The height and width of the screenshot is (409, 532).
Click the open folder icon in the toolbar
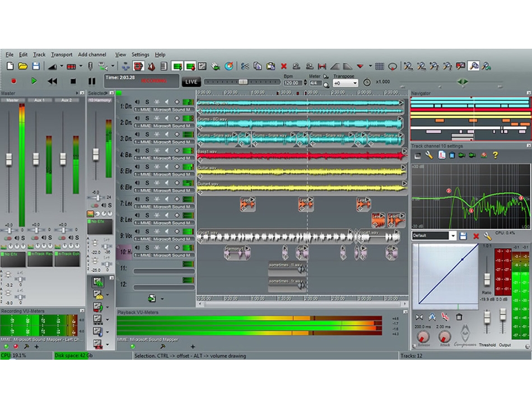tap(23, 66)
